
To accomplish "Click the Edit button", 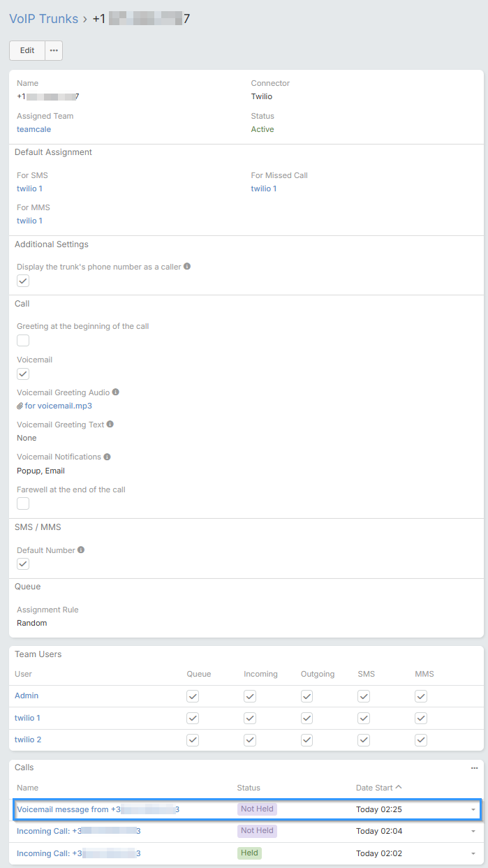I will coord(27,50).
